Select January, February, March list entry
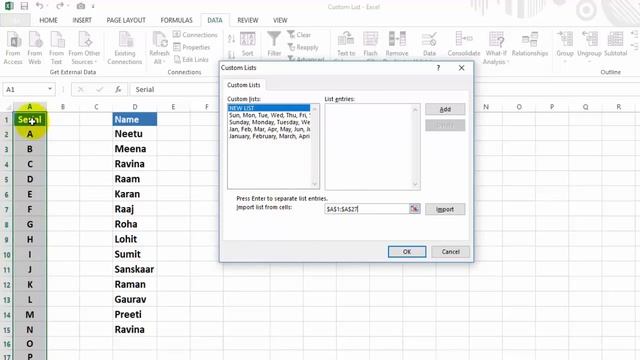640x360 pixels. [x=269, y=136]
